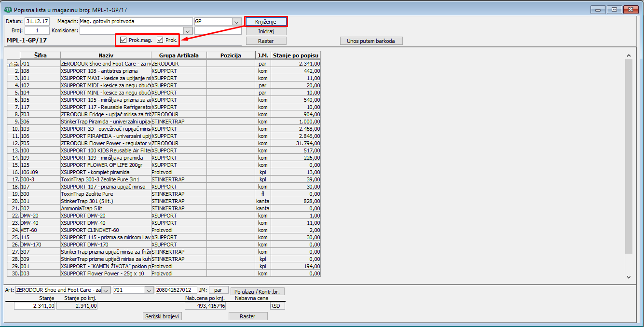Click the Stanje quantity field showing 2.341,00
The height and width of the screenshot is (327, 644).
[35, 306]
